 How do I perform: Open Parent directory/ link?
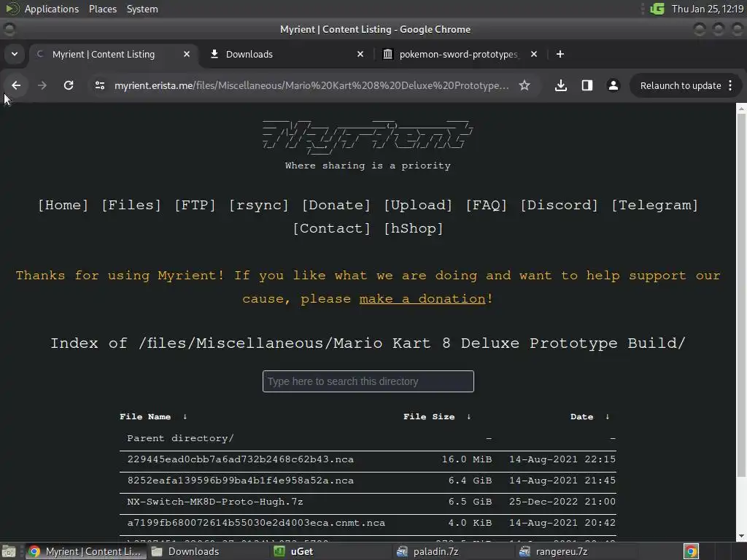(x=181, y=438)
